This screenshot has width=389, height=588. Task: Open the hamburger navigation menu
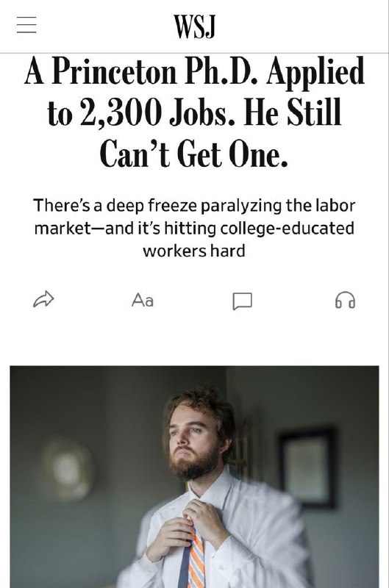(26, 25)
